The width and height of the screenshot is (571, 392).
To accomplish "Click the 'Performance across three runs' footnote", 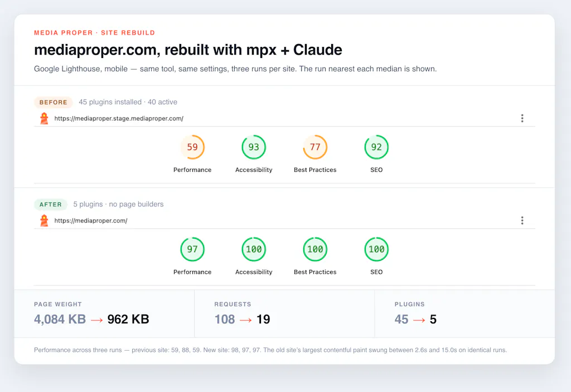I will pos(270,350).
